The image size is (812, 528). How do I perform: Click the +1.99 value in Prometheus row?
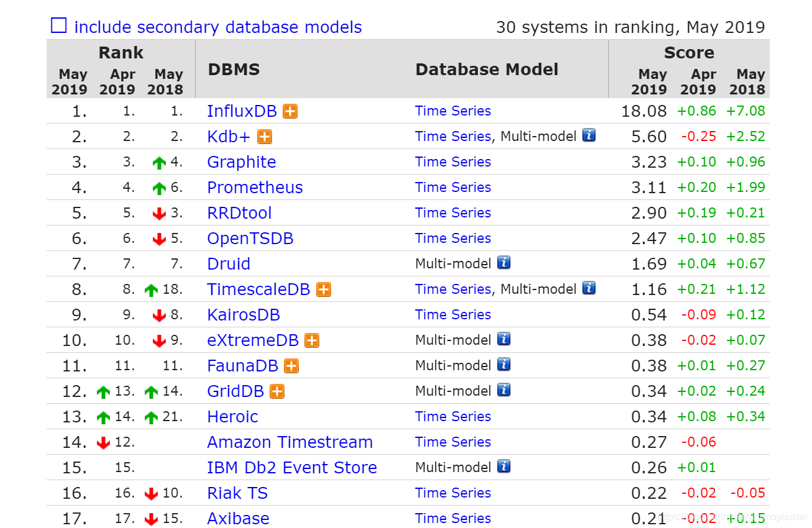click(x=746, y=188)
